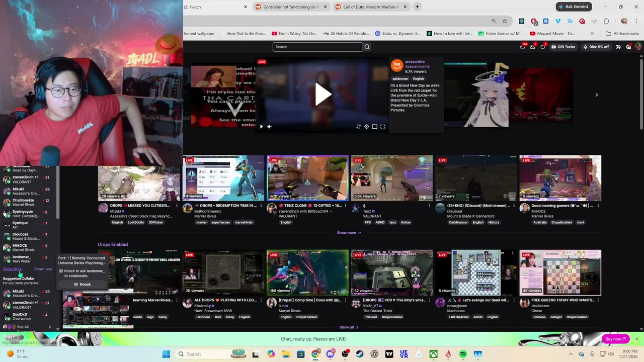Open the How to Live with Int... bookmark
The image size is (644, 362).
pyautogui.click(x=449, y=34)
